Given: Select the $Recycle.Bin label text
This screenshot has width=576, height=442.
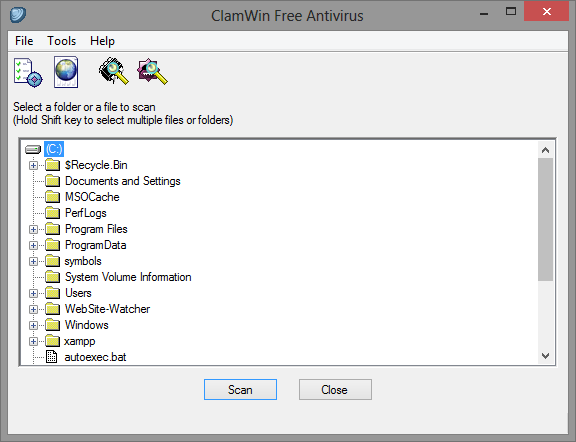Looking at the screenshot, I should click(96, 165).
